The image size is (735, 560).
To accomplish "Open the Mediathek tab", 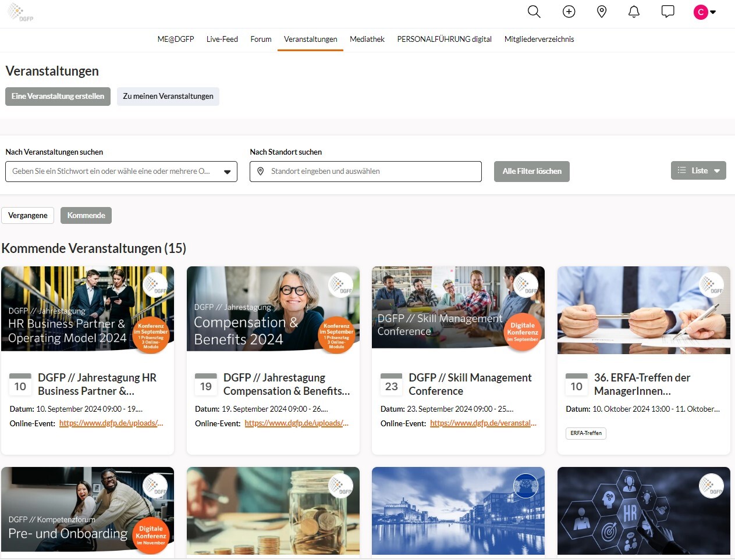I will click(x=367, y=39).
